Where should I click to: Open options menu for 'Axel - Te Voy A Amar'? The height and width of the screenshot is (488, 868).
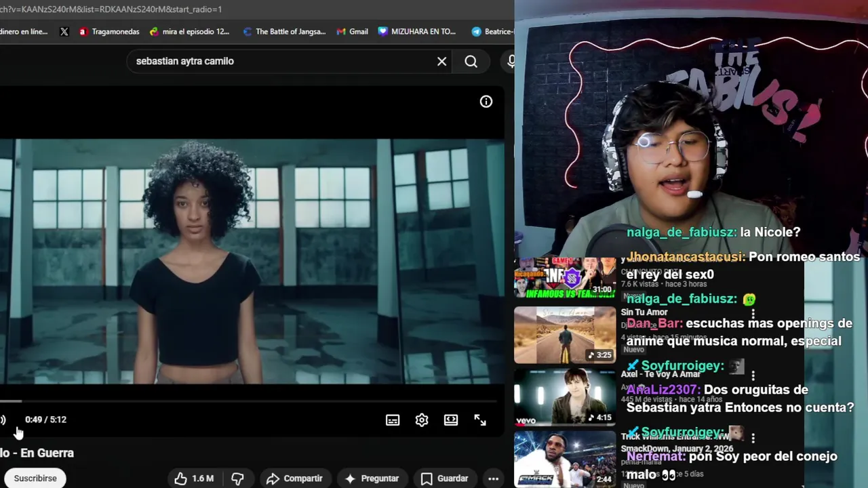(x=753, y=375)
